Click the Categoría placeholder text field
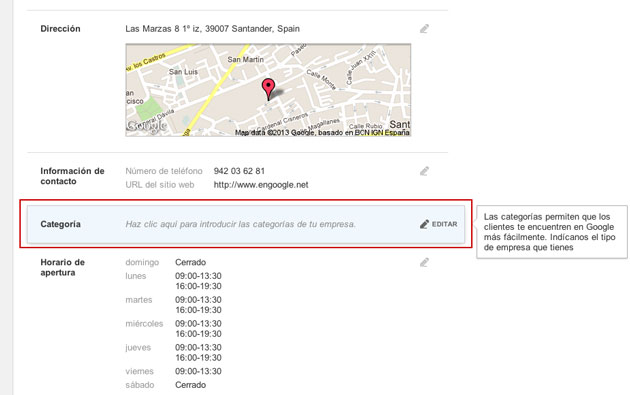Screen dimensions: 630x395 point(240,224)
